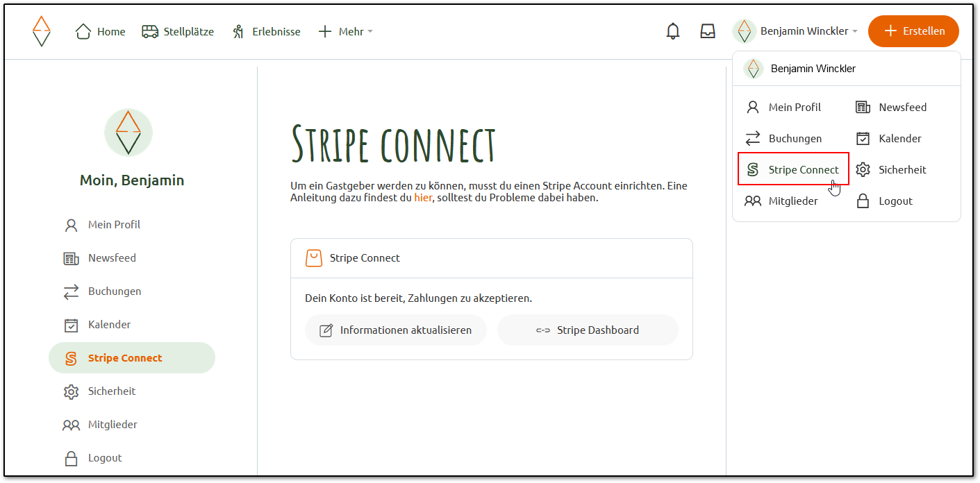Click Informationen aktualisieren button
Screen dimensions: 980x483
coord(395,330)
